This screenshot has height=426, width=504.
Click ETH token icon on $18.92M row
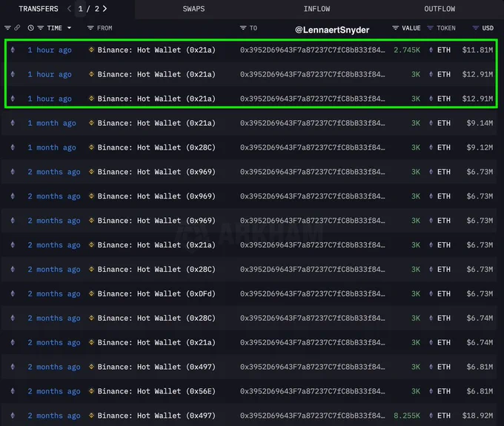pyautogui.click(x=431, y=416)
